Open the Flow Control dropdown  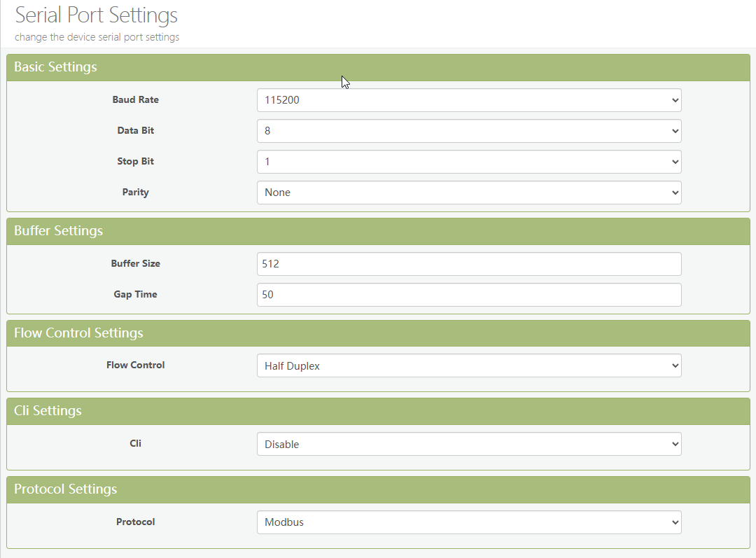pyautogui.click(x=468, y=365)
